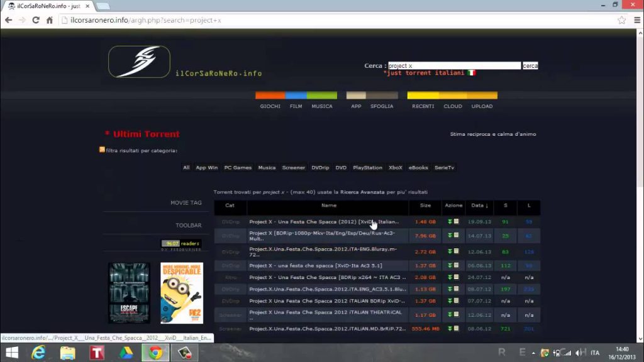Screen dimensions: 644x362
Task: Open Google Drive taskbar icon
Action: [126, 353]
